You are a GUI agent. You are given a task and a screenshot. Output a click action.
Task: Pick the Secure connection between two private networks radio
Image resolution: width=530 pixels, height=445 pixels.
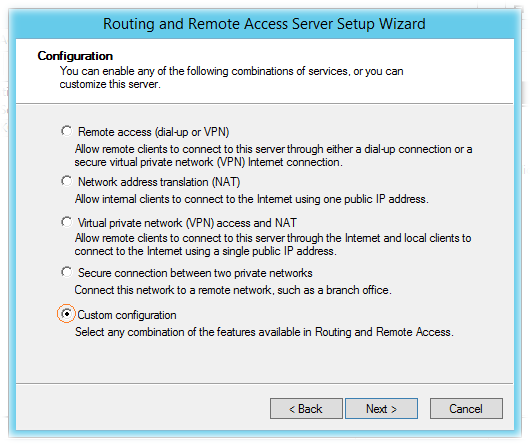pyautogui.click(x=67, y=272)
